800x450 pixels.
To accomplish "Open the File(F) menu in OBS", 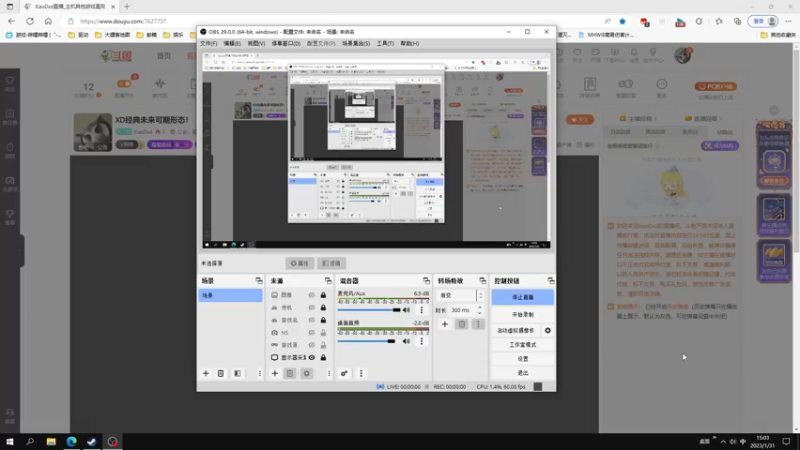I will pyautogui.click(x=209, y=43).
